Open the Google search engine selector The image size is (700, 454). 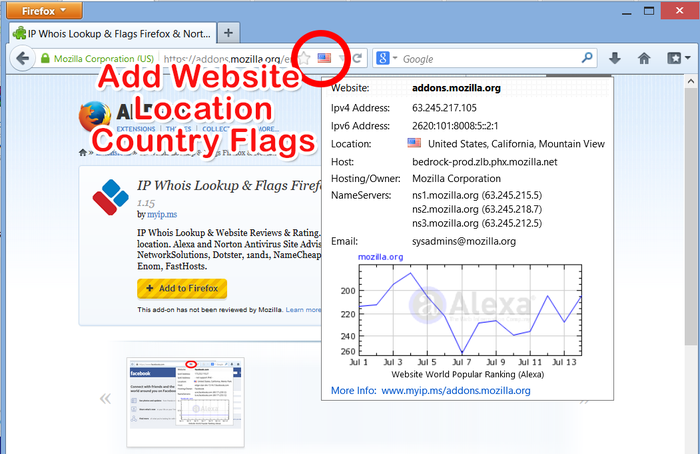point(386,58)
